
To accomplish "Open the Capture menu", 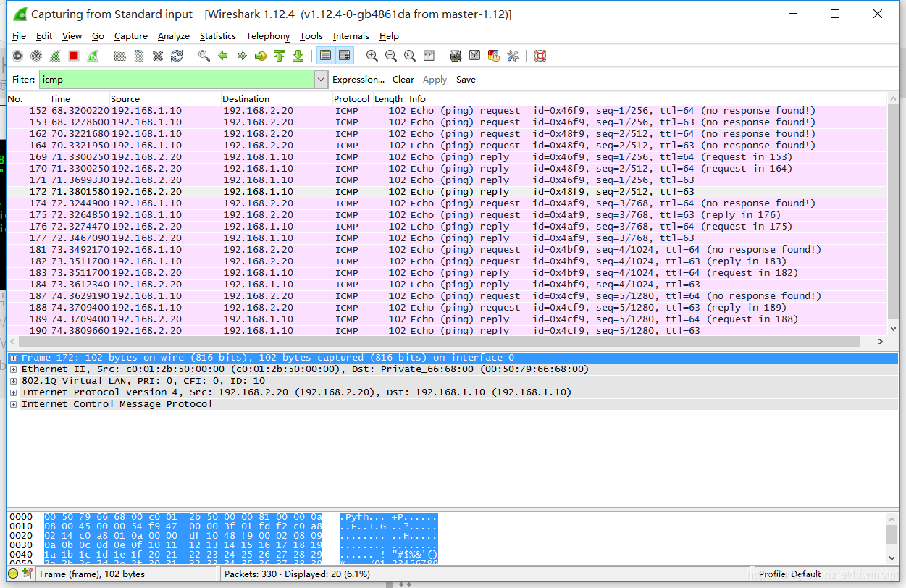I will 131,36.
